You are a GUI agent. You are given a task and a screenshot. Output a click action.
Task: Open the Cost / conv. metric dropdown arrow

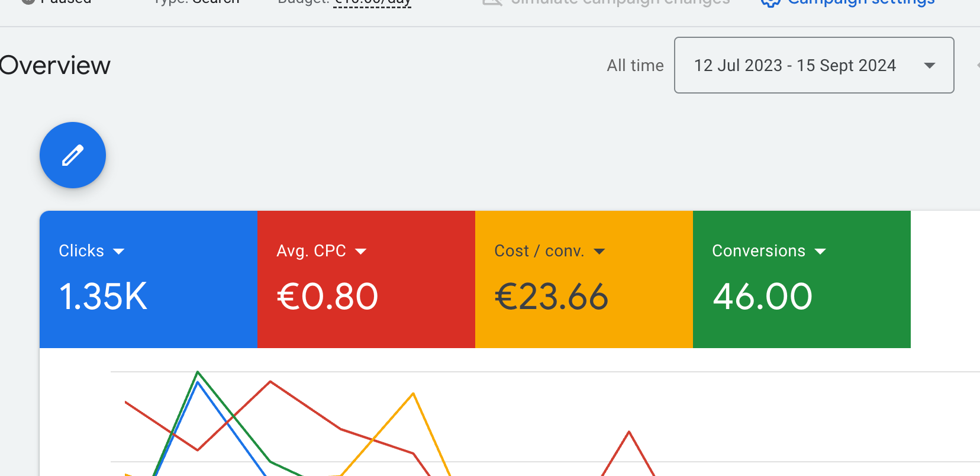(599, 252)
